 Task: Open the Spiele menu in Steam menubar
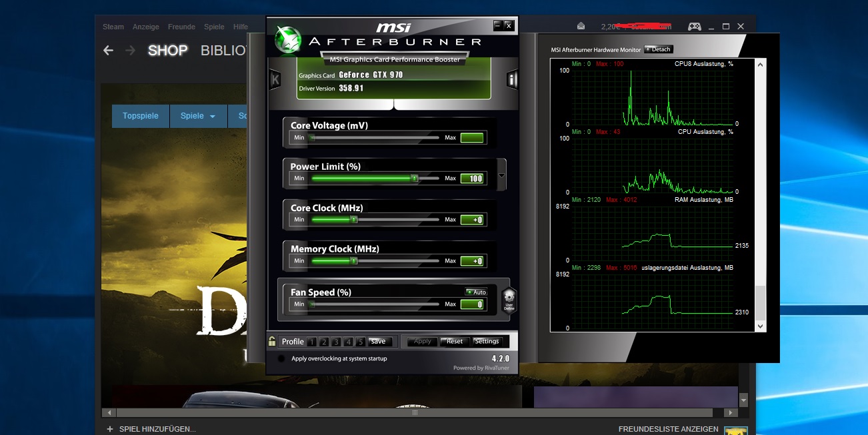pos(214,27)
